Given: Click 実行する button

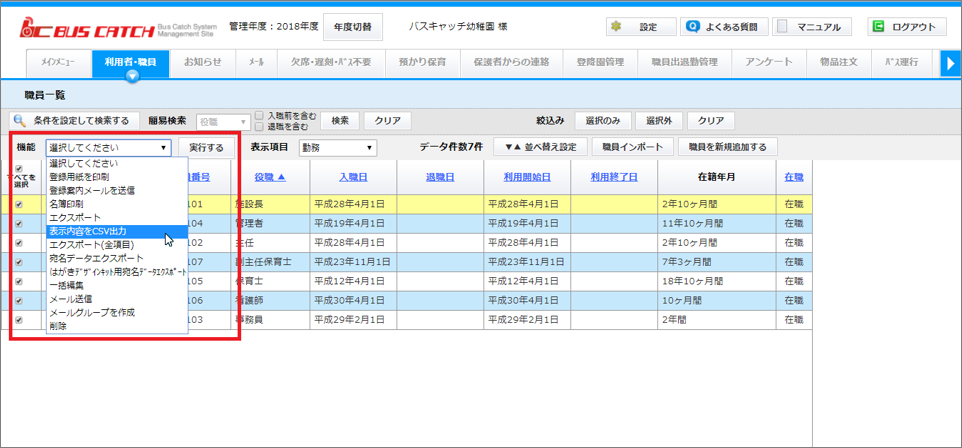Looking at the screenshot, I should tap(206, 147).
